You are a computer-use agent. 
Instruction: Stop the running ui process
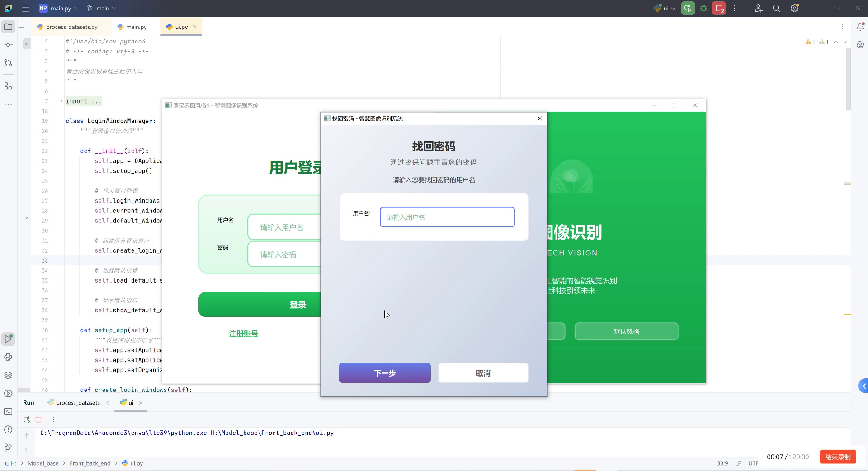point(38,419)
